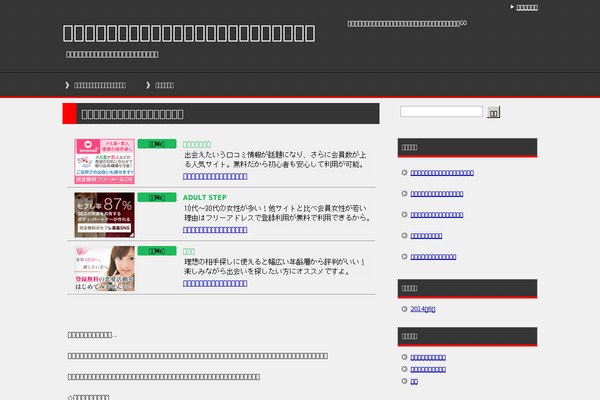Open the longer first item in navigation bar
This screenshot has width=600, height=400.
pos(100,85)
